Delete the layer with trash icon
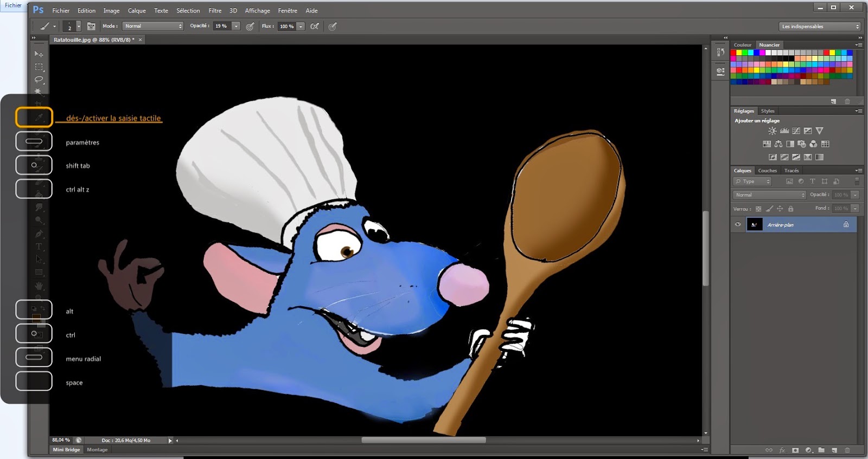The width and height of the screenshot is (868, 459). pyautogui.click(x=847, y=450)
